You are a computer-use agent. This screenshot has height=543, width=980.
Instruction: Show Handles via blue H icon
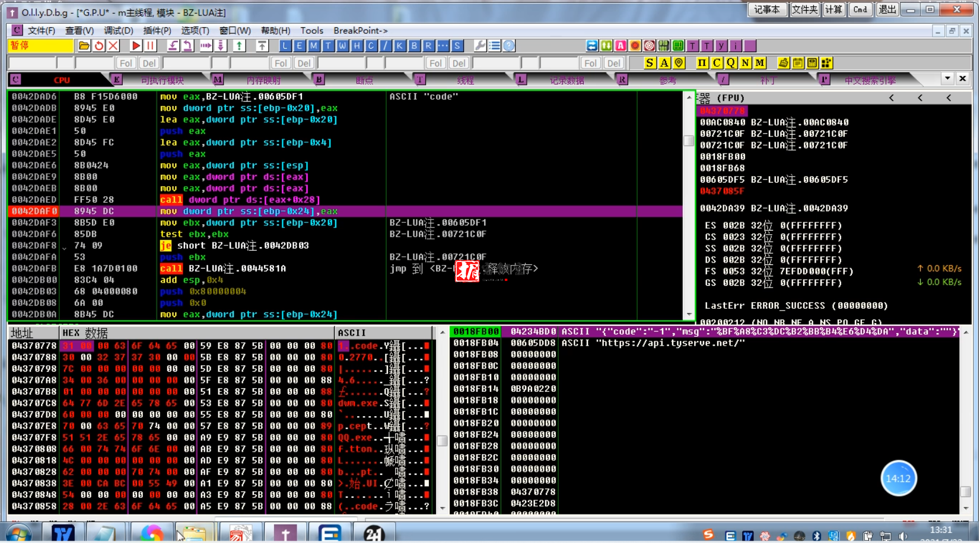click(x=357, y=46)
